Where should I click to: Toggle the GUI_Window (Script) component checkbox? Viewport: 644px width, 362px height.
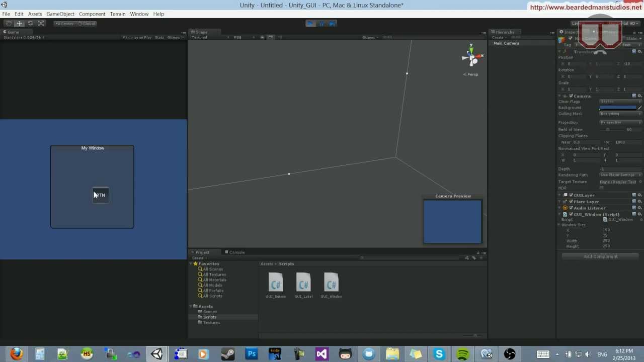click(x=571, y=215)
